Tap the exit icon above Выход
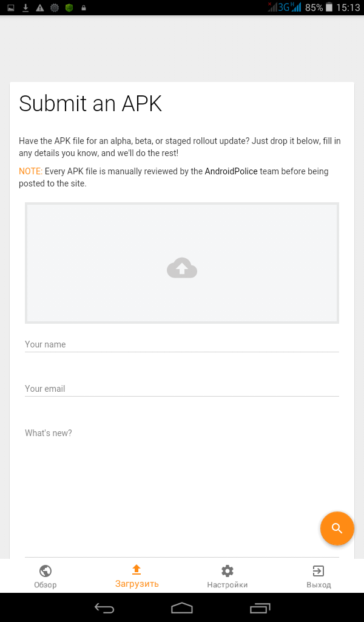364x622 pixels. click(x=318, y=571)
